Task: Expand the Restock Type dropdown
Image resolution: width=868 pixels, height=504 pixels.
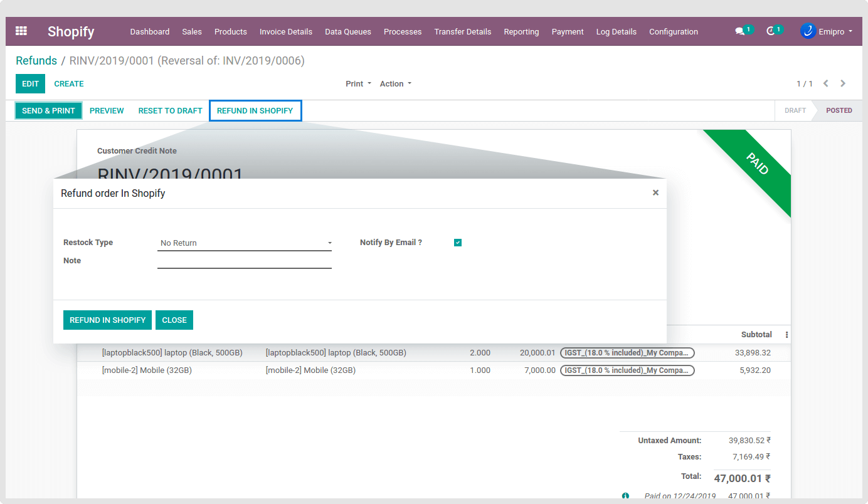Action: click(245, 243)
